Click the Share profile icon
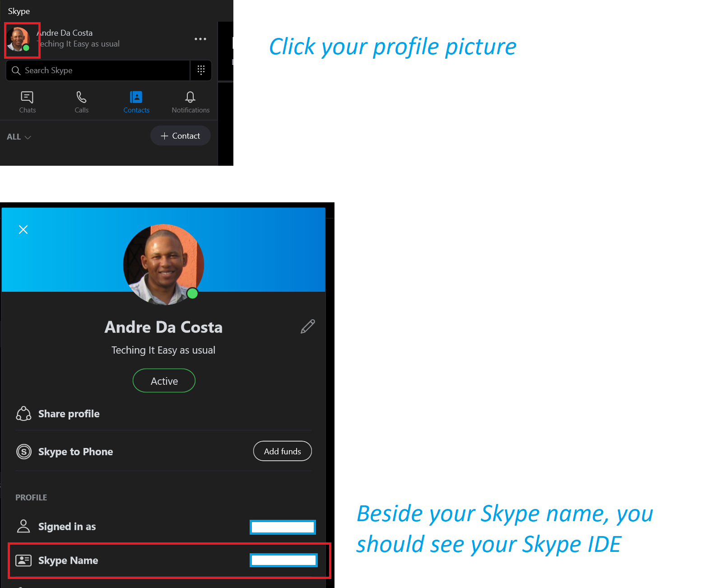This screenshot has height=588, width=706. (23, 414)
